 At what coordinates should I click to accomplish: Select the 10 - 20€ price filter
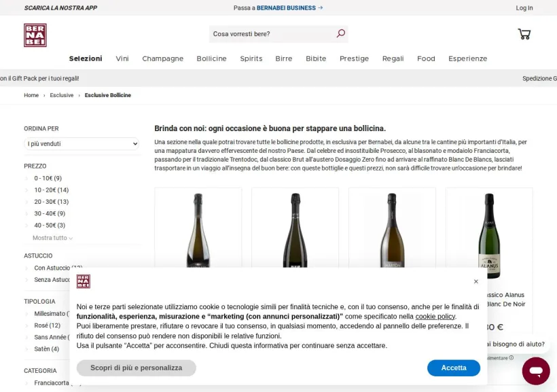[x=52, y=190]
